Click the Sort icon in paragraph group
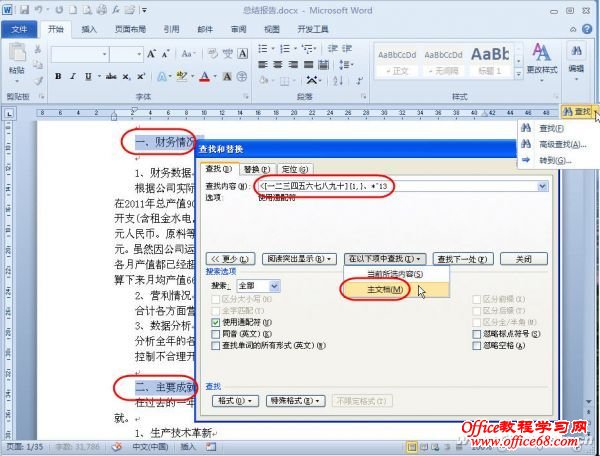The image size is (600, 456). (338, 81)
